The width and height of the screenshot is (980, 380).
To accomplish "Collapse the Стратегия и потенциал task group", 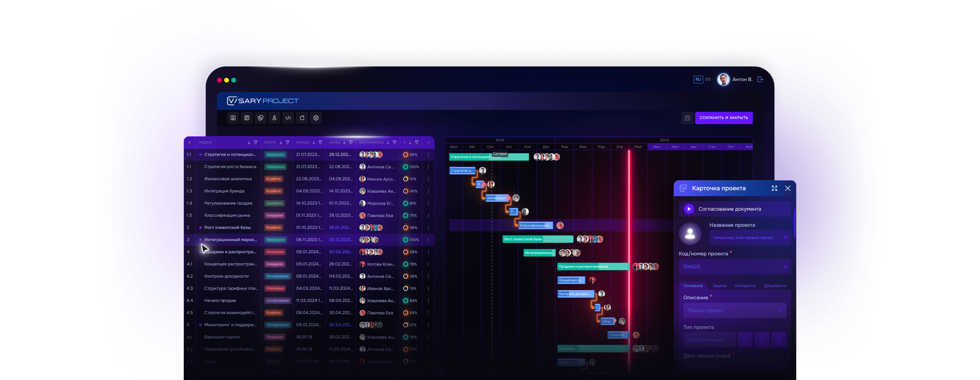I will point(201,155).
